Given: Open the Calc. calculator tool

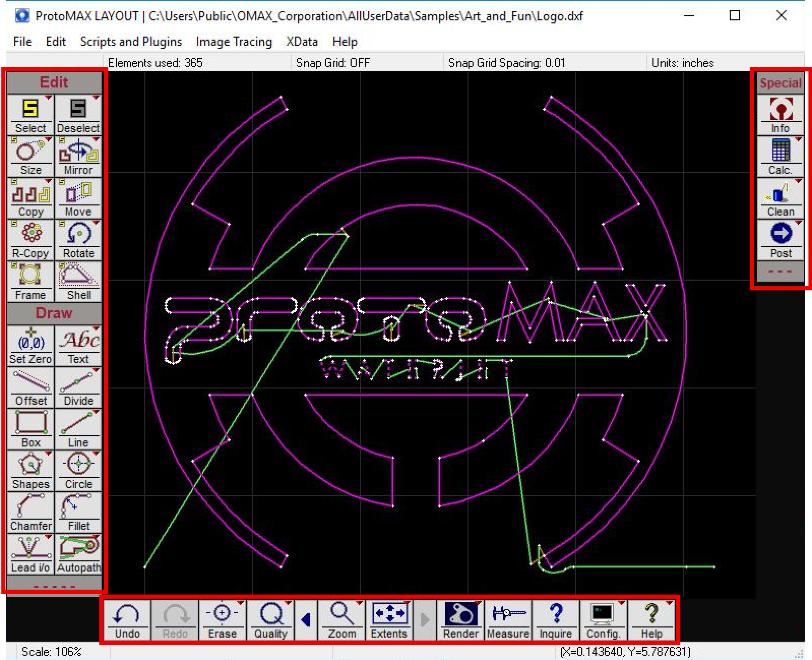Looking at the screenshot, I should coord(780,156).
